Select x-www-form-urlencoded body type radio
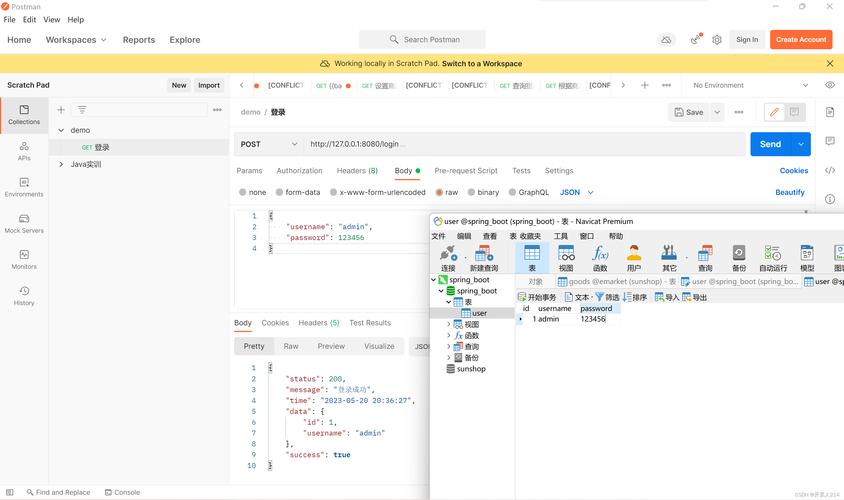The width and height of the screenshot is (844, 500). [334, 192]
